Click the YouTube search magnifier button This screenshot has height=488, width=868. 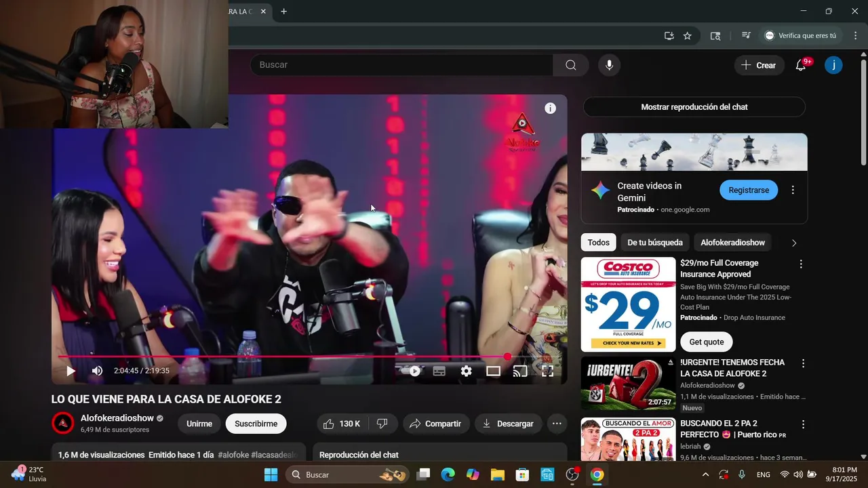click(571, 65)
